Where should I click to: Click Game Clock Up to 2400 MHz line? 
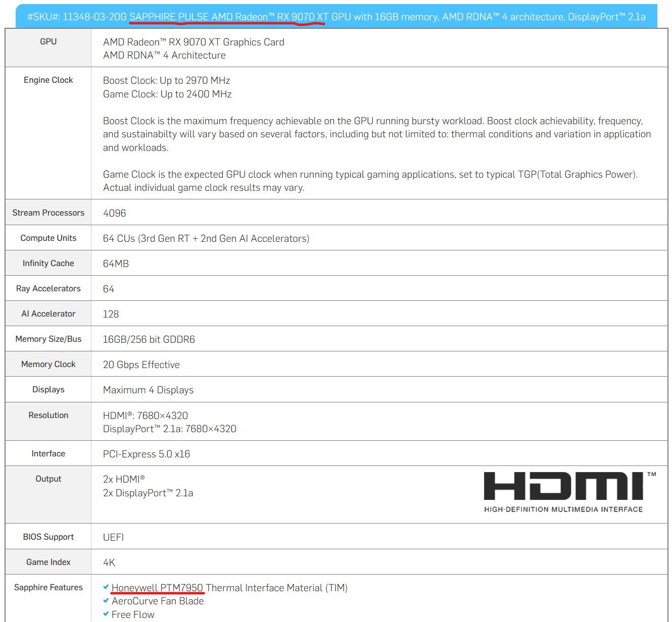(x=167, y=94)
